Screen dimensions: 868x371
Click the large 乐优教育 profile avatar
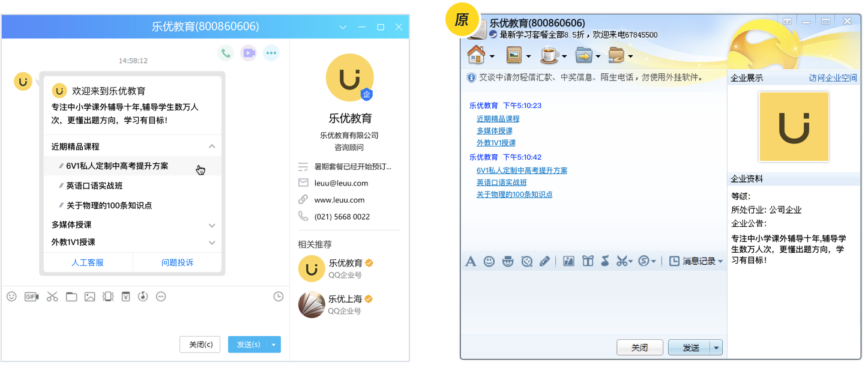tap(350, 77)
